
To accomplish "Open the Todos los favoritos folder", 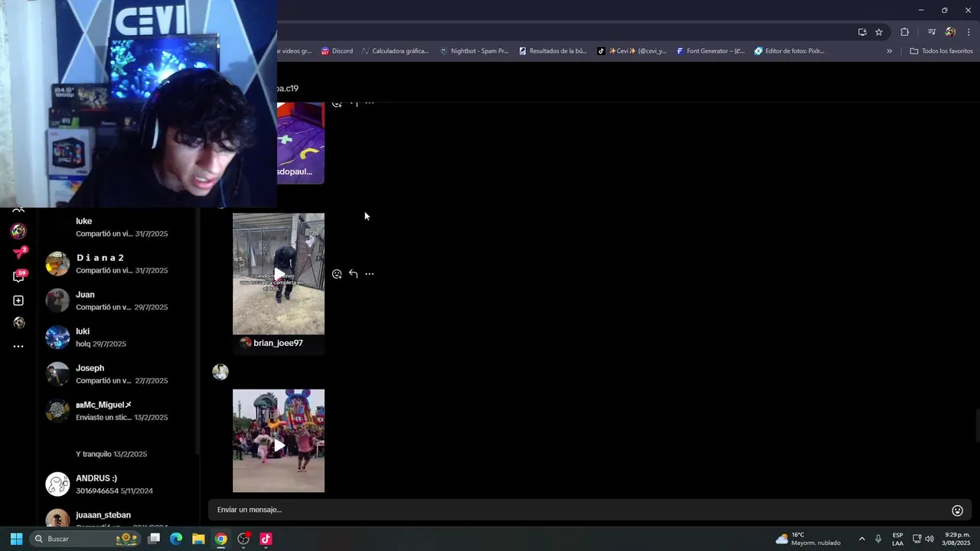I will [941, 51].
